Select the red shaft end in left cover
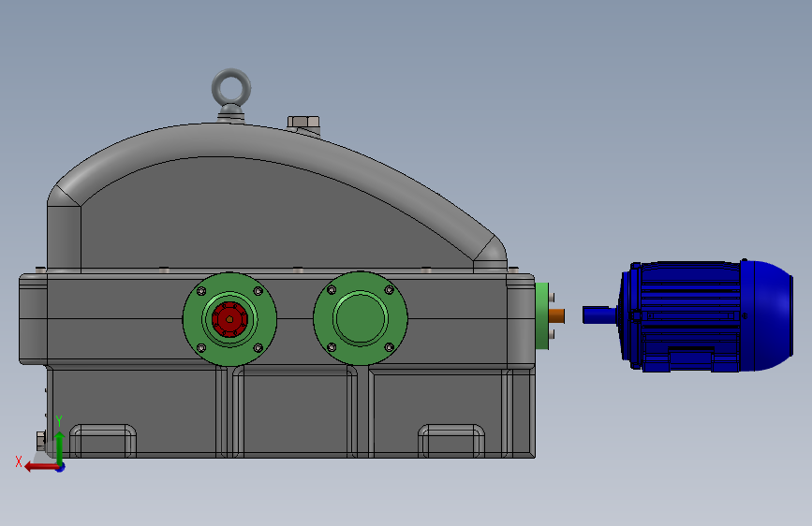 [229, 319]
